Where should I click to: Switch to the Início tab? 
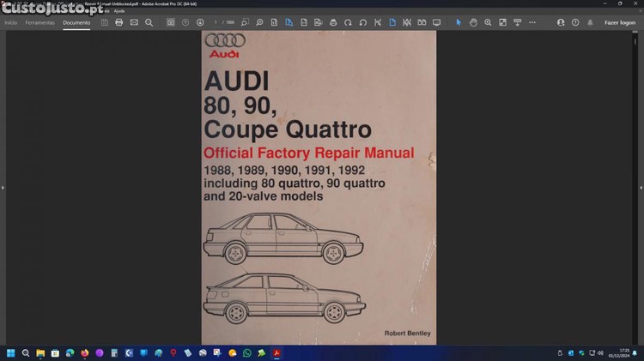(x=11, y=22)
